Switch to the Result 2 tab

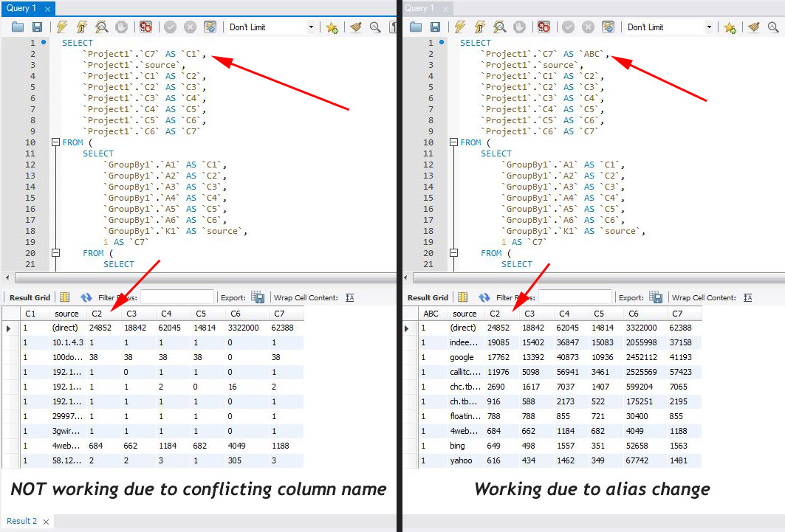(x=22, y=521)
